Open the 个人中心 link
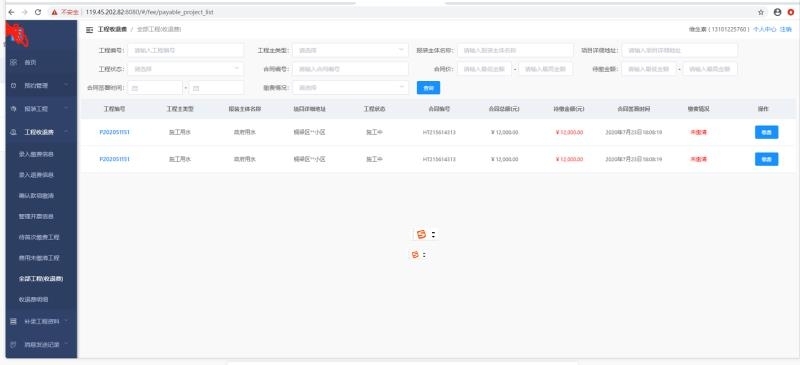 pos(764,30)
